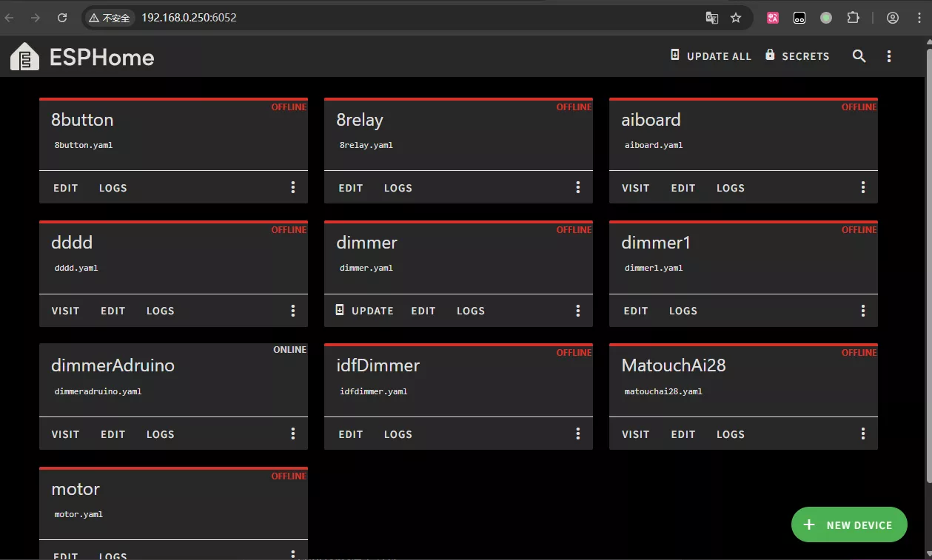Screen dimensions: 932x560
Task: Click EDIT on the MatouchAi28 card
Action: (683, 434)
